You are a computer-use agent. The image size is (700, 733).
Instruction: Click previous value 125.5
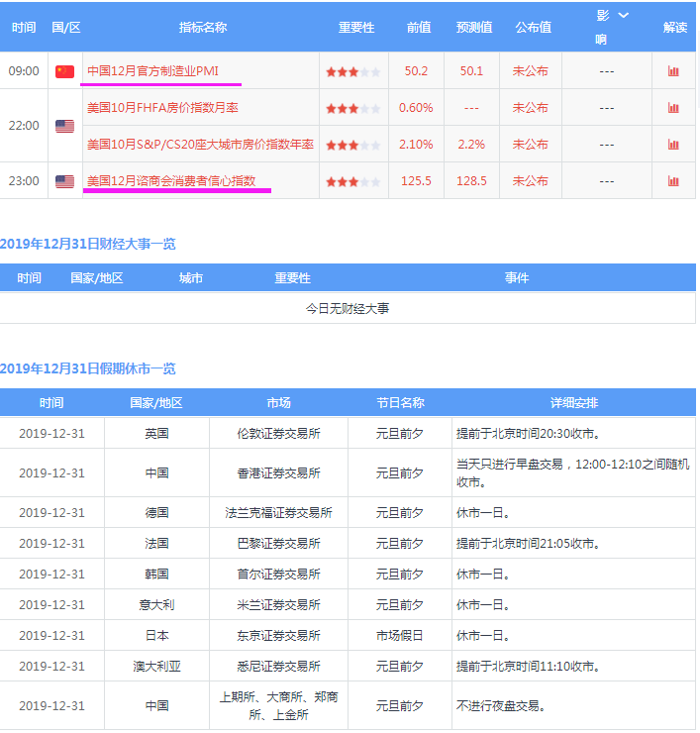(416, 181)
